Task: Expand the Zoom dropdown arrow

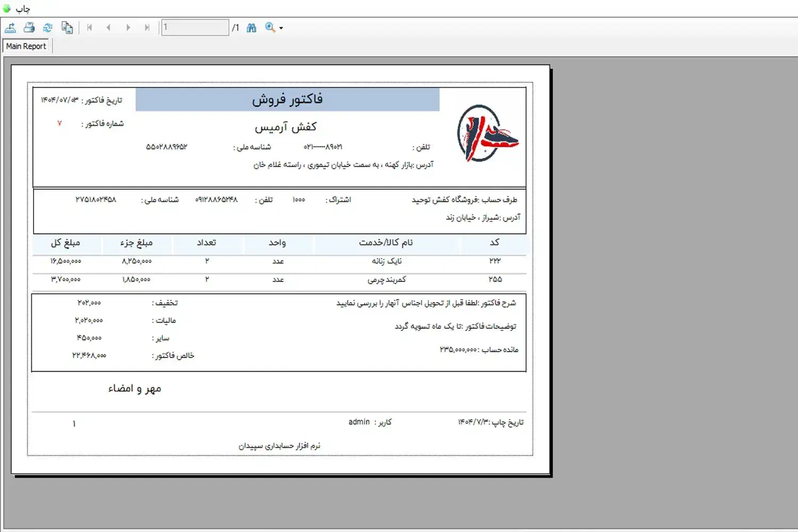Action: coord(281,28)
